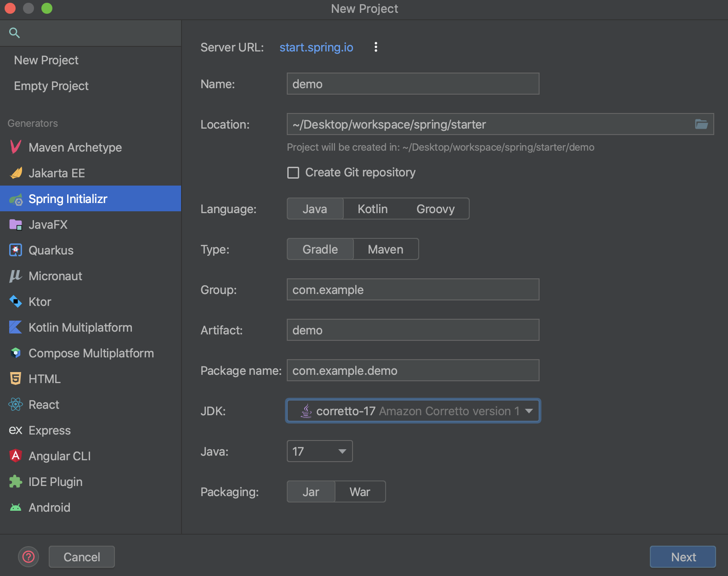
Task: Click the search magnifier icon
Action: (x=14, y=33)
